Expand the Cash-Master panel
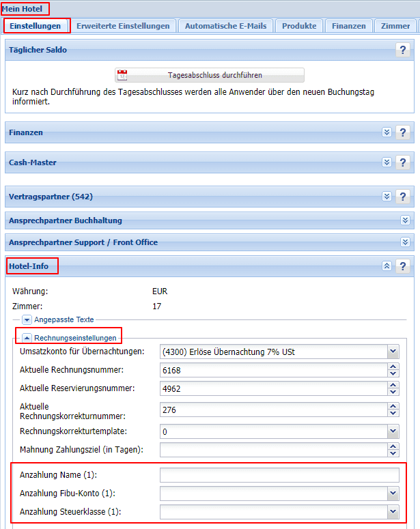 tap(387, 162)
